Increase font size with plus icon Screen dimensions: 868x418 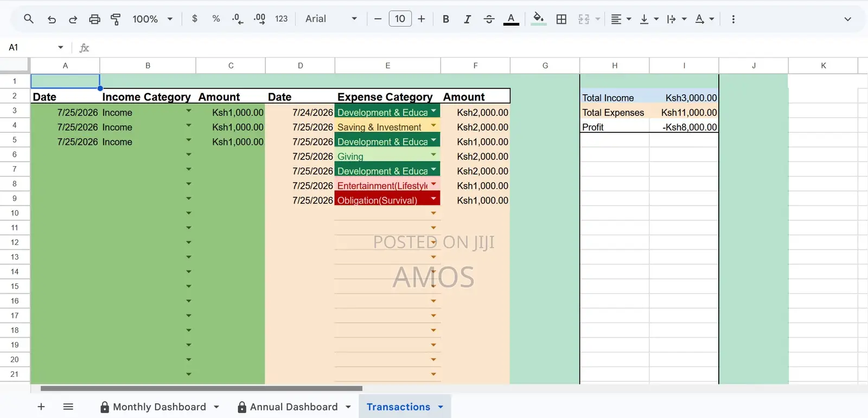(422, 19)
